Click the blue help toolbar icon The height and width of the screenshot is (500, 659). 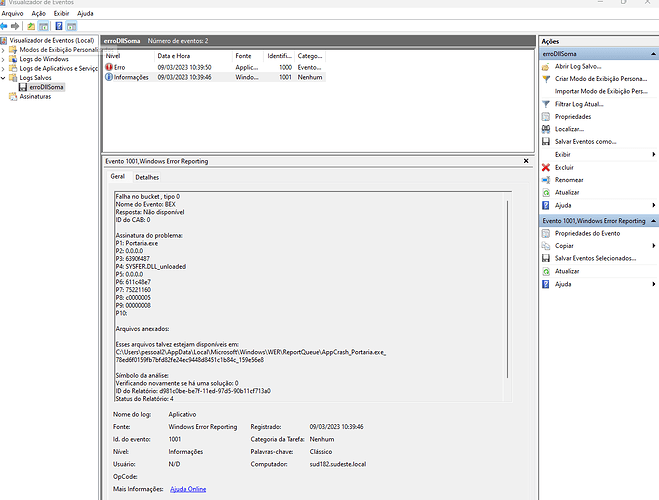tap(59, 26)
